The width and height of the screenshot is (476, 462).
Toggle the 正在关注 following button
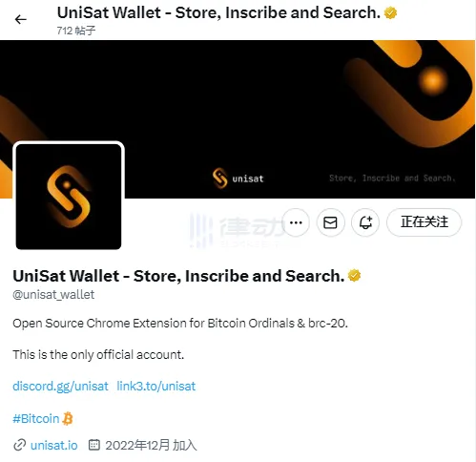424,222
